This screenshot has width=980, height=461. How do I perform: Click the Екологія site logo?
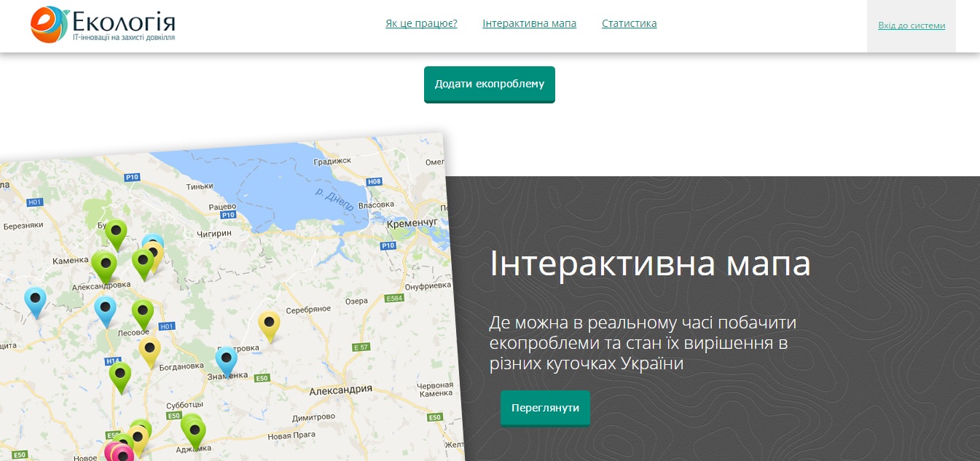click(103, 24)
